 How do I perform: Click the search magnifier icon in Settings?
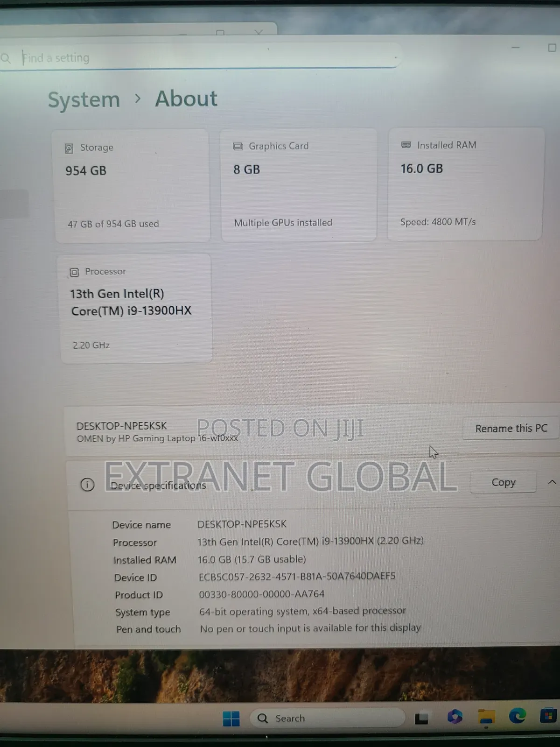click(6, 58)
